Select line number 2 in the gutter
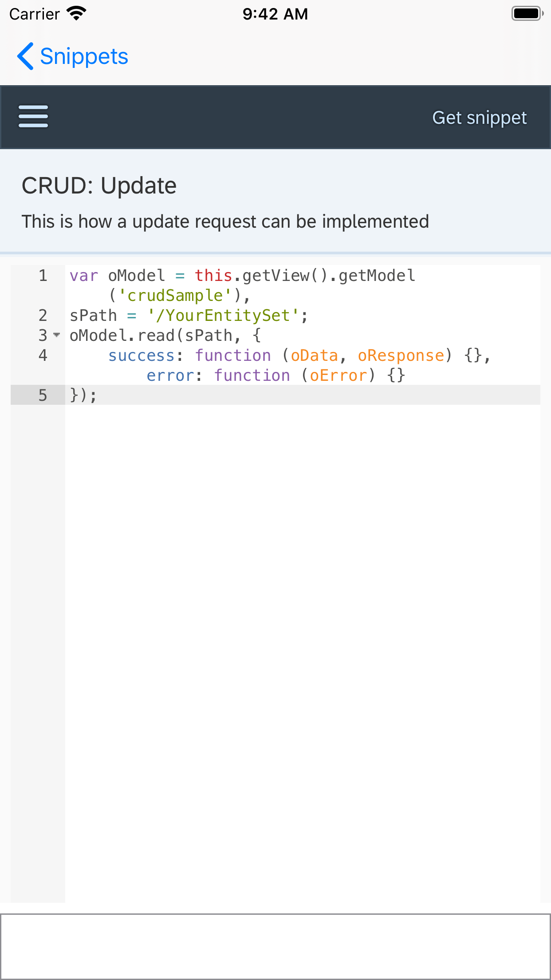This screenshot has width=551, height=980. [43, 315]
